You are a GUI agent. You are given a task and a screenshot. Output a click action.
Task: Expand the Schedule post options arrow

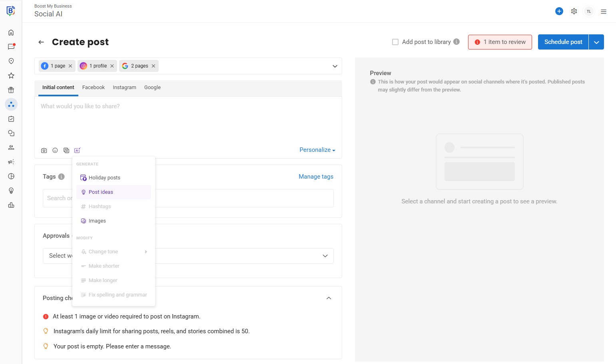pyautogui.click(x=596, y=42)
